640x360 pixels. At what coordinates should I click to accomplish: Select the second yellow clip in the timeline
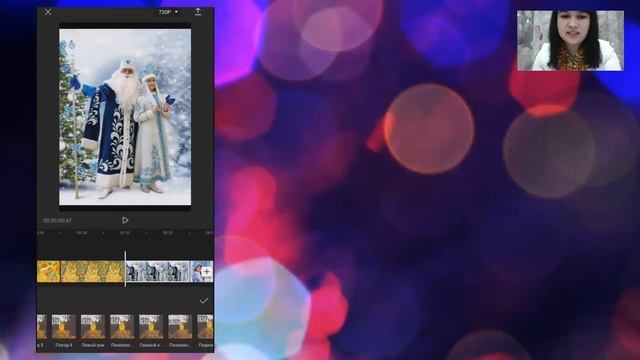93,271
